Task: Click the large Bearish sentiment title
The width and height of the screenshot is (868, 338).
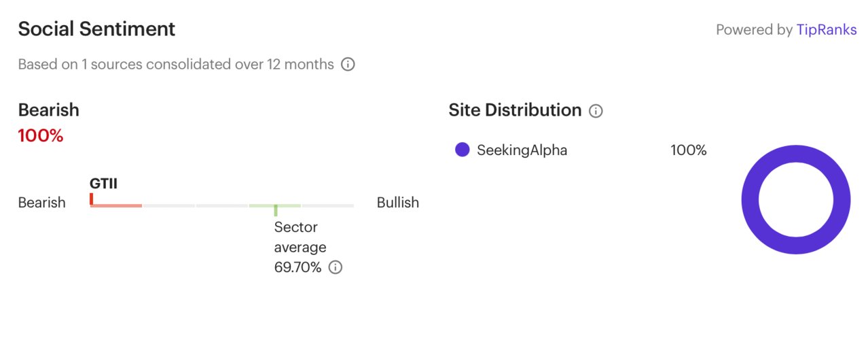Action: point(48,110)
